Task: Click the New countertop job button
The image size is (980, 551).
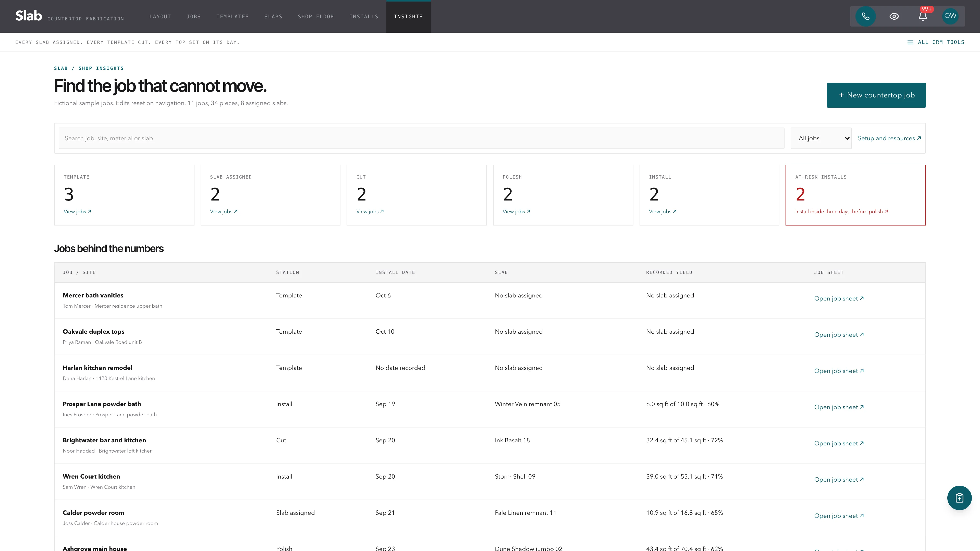Action: coord(876,95)
